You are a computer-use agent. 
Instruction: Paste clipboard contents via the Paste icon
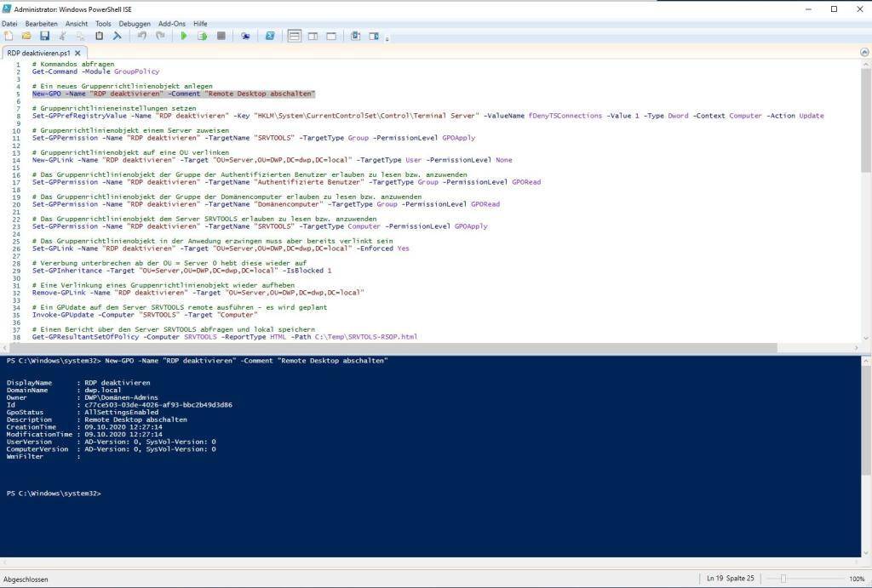pos(97,36)
